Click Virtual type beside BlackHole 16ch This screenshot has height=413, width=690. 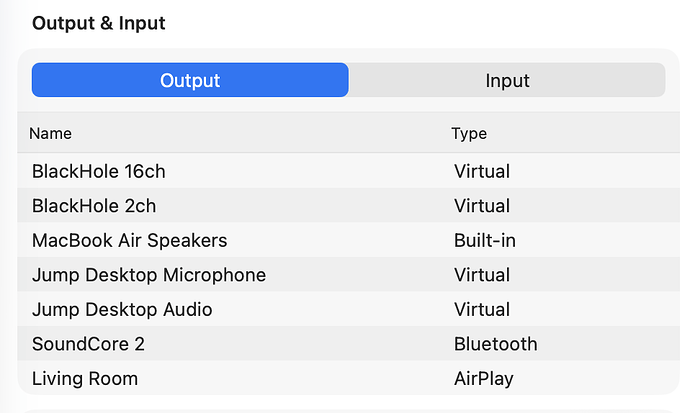[481, 172]
